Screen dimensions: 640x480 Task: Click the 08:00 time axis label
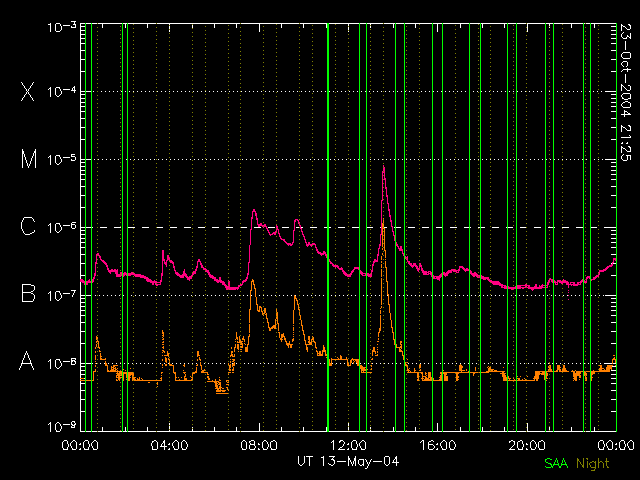(x=259, y=445)
